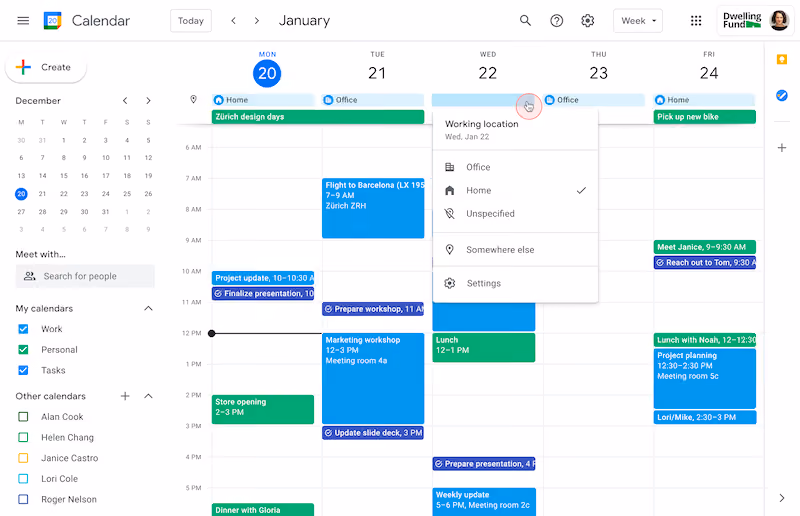Open Finalize presentation task on Monday
Viewport: 800px width, 516px height.
[x=263, y=293]
